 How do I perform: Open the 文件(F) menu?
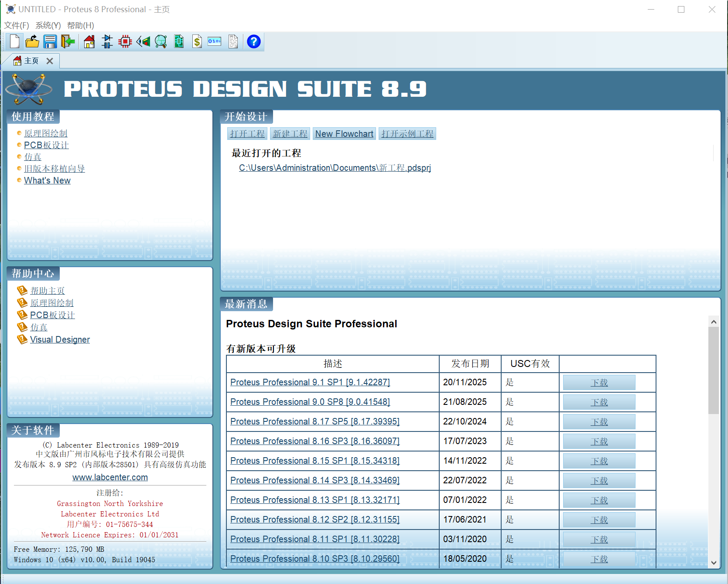(17, 25)
